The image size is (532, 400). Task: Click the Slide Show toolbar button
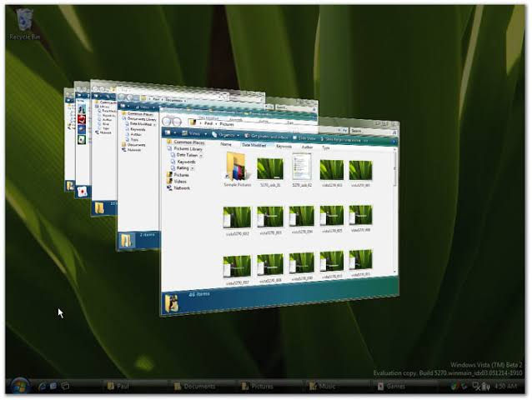click(304, 138)
